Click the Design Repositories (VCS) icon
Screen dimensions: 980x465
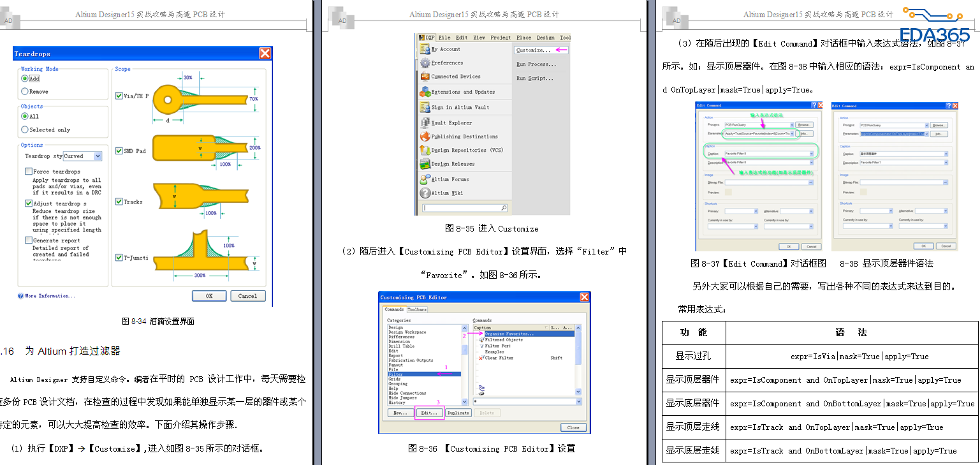(425, 150)
